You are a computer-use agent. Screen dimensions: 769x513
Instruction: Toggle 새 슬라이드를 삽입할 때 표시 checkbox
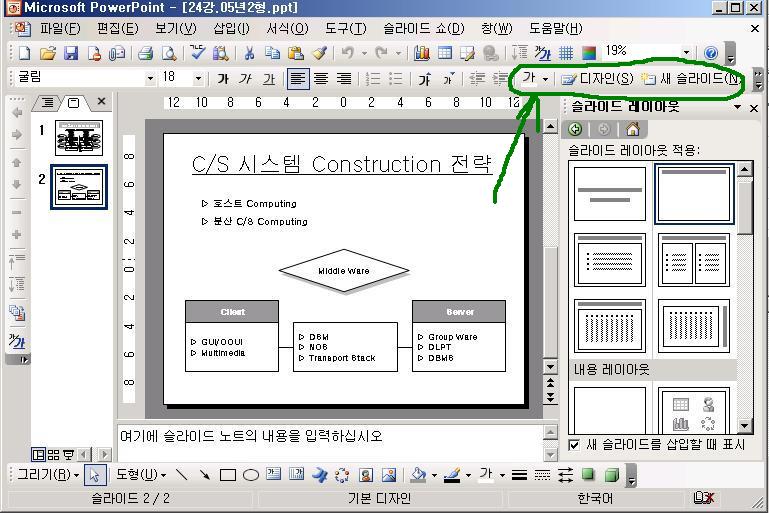tap(574, 445)
